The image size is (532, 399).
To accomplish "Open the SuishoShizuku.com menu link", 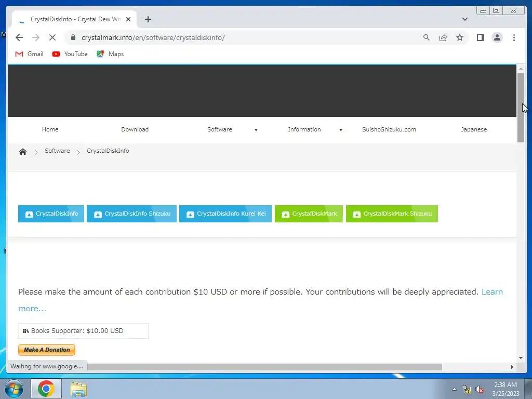I will pyautogui.click(x=389, y=129).
